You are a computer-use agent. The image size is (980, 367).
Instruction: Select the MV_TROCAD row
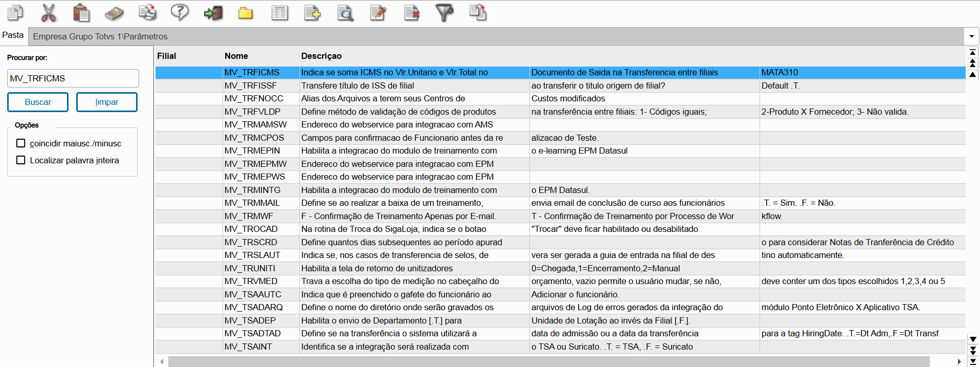561,229
